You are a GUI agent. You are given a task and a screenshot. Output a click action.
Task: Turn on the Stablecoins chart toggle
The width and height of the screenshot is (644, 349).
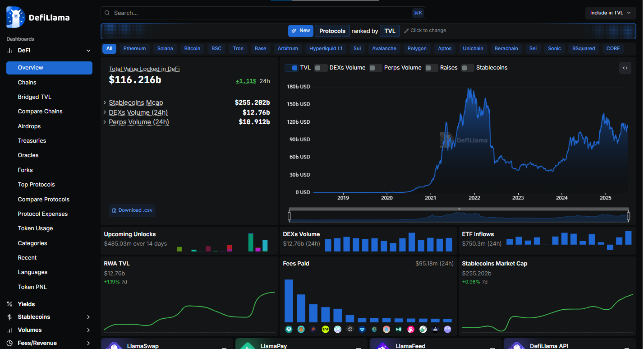468,68
